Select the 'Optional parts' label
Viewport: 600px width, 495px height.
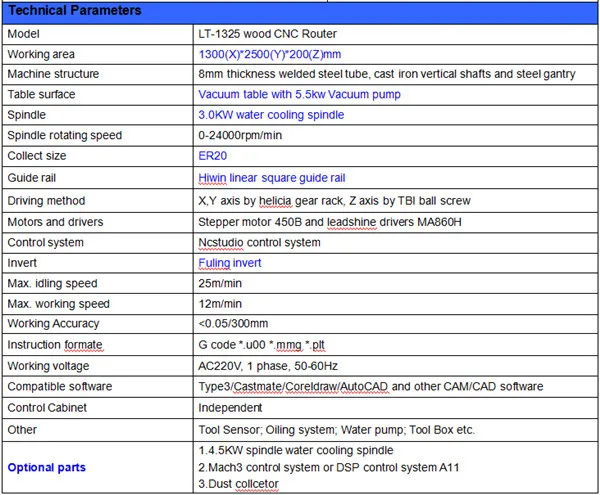click(47, 467)
